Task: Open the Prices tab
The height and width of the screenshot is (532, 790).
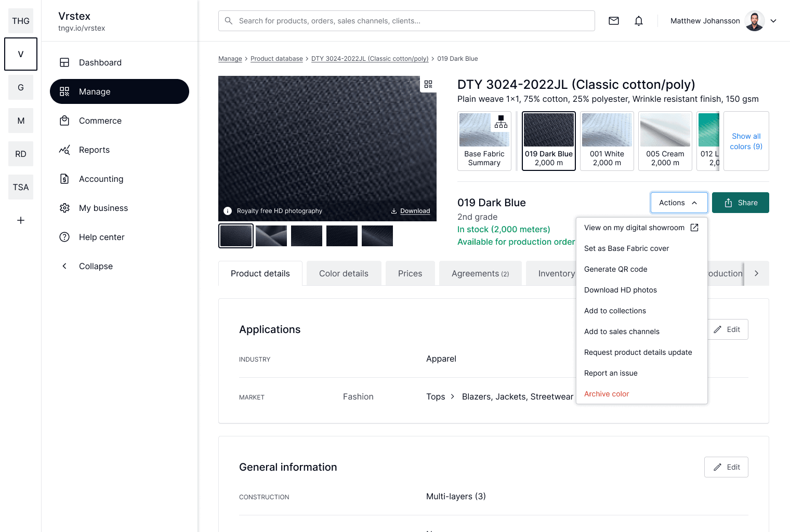Action: tap(410, 273)
